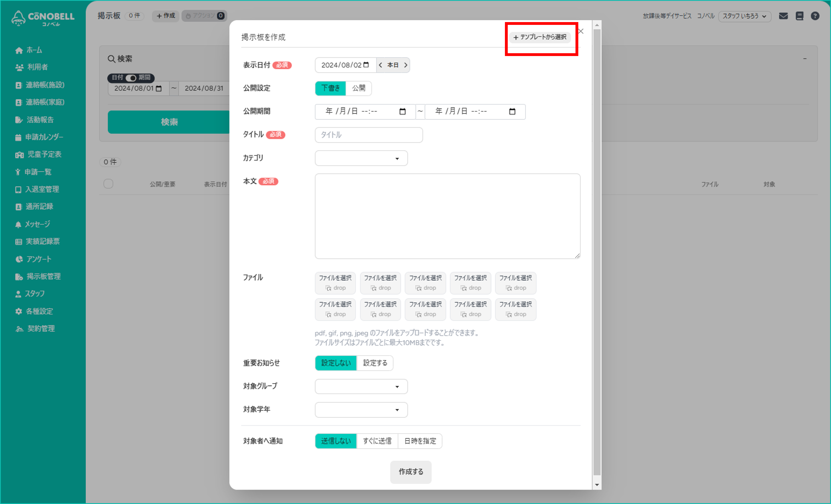831x504 pixels.
Task: Open アンケート in the sidebar
Action: coord(33,259)
